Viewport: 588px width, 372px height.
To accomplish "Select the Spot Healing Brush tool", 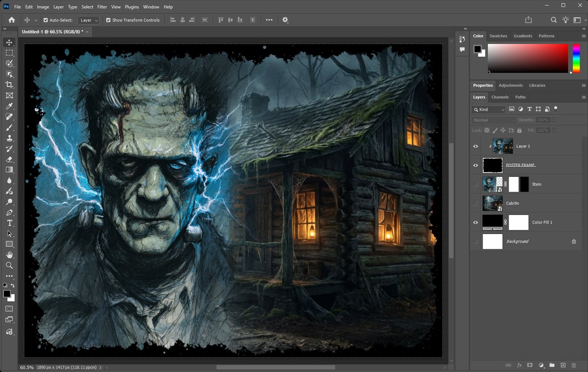I will coord(9,117).
